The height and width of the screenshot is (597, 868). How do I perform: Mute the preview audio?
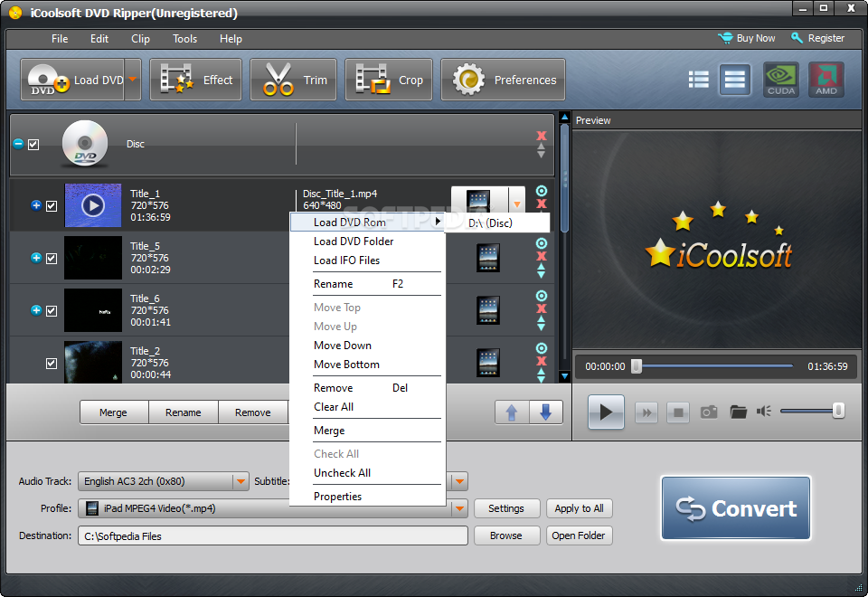click(764, 411)
